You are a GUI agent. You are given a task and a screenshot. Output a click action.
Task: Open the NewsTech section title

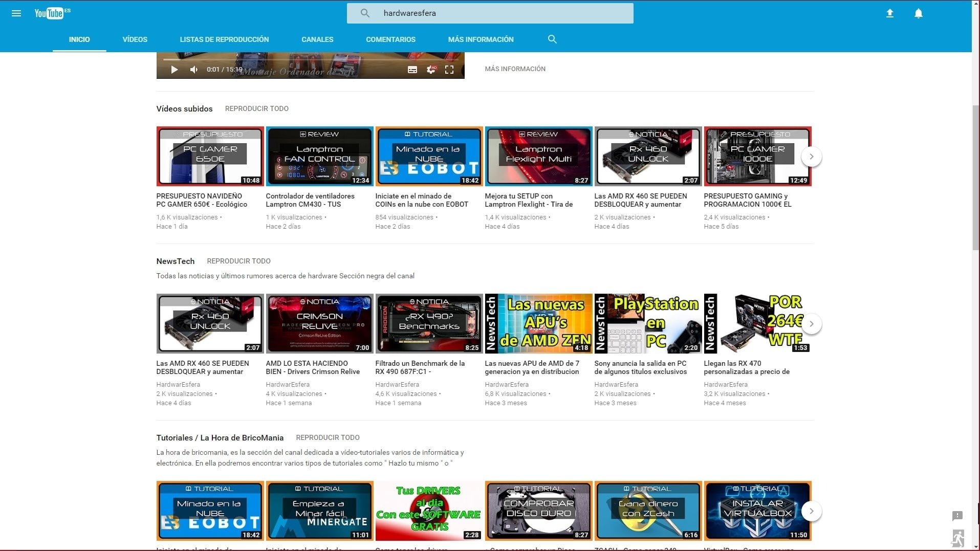coord(175,261)
